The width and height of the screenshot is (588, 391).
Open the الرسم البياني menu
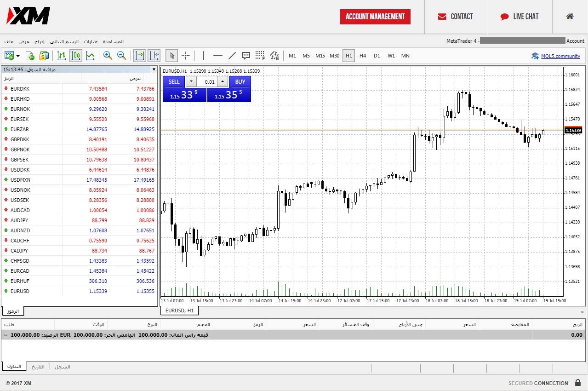64,41
